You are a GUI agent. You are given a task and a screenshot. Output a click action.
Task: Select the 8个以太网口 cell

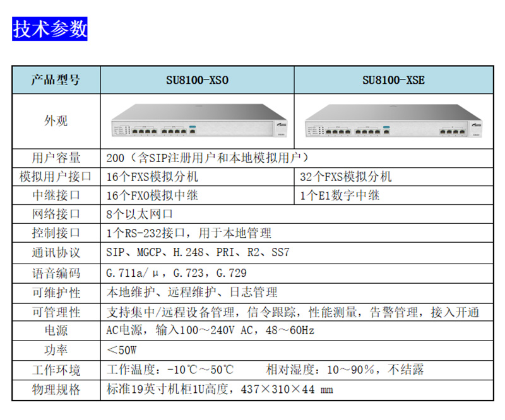click(297, 214)
